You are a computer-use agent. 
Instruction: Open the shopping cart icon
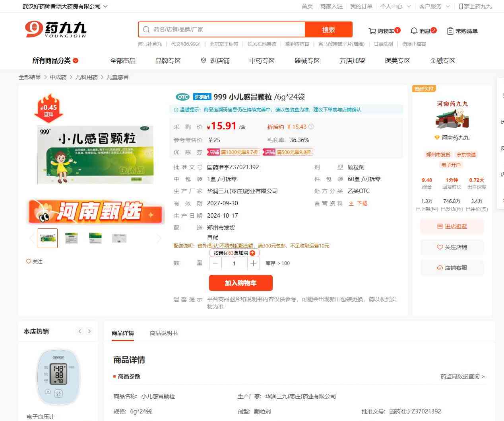[372, 31]
